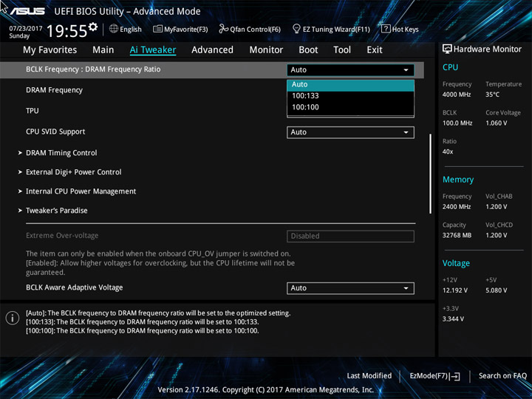Click Ratio value 40x
Screen dimensions: 532x399
[448, 151]
